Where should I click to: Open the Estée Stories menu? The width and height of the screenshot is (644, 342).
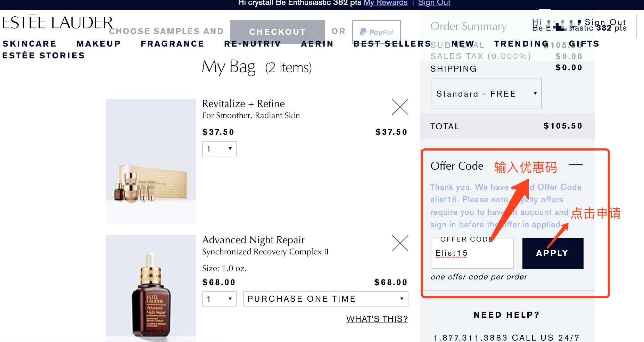[x=43, y=56]
